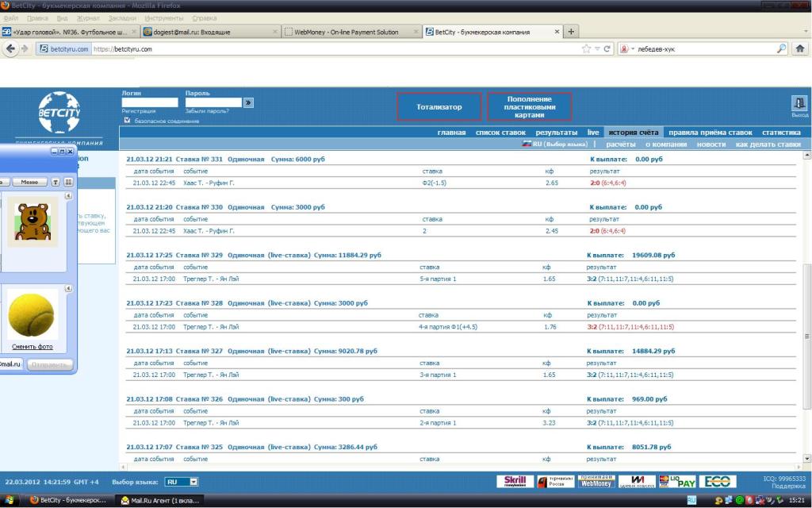
Task: Open the Инструменты menu
Action: pos(163,18)
